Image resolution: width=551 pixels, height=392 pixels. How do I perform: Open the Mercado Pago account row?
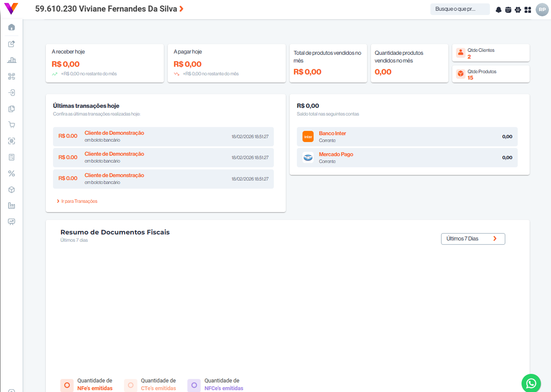point(407,158)
